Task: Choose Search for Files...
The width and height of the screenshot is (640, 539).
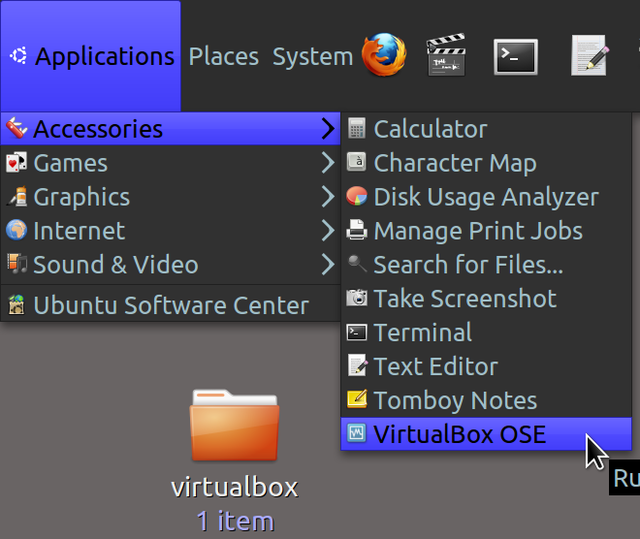Action: point(486,264)
